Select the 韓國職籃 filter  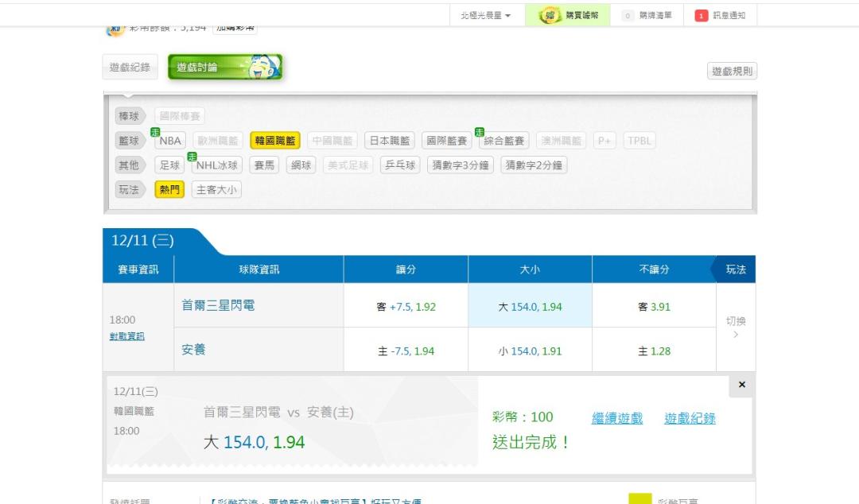[x=275, y=141]
